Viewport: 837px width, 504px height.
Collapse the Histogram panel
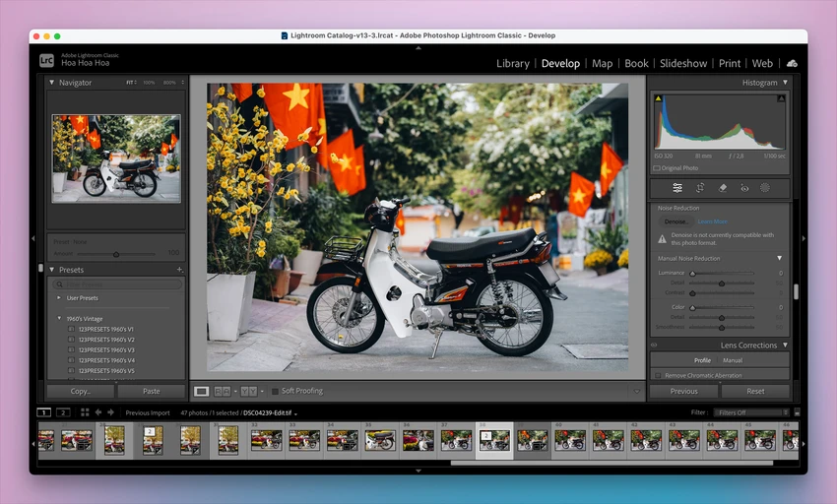(x=785, y=83)
